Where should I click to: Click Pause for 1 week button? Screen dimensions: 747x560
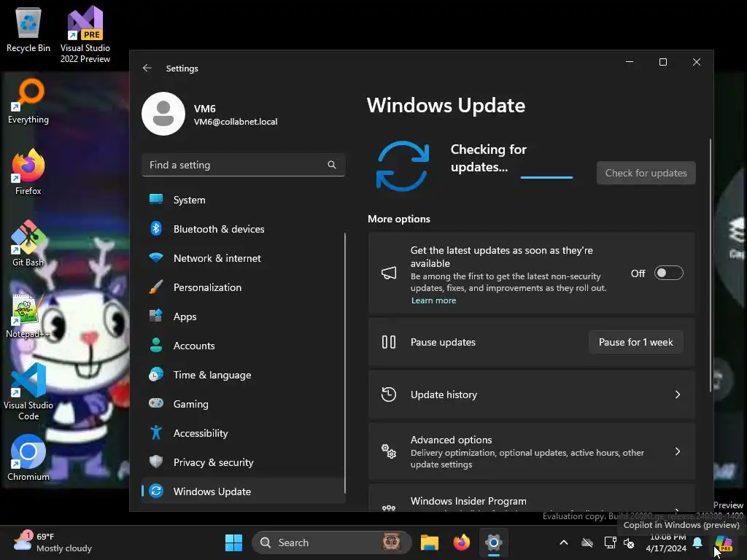click(635, 342)
